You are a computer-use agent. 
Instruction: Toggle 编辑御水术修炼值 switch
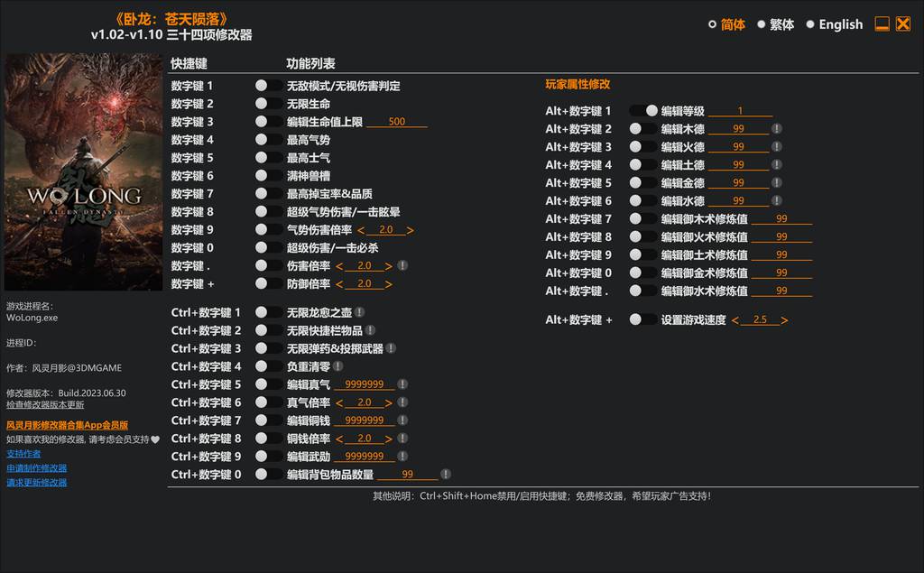pyautogui.click(x=642, y=291)
